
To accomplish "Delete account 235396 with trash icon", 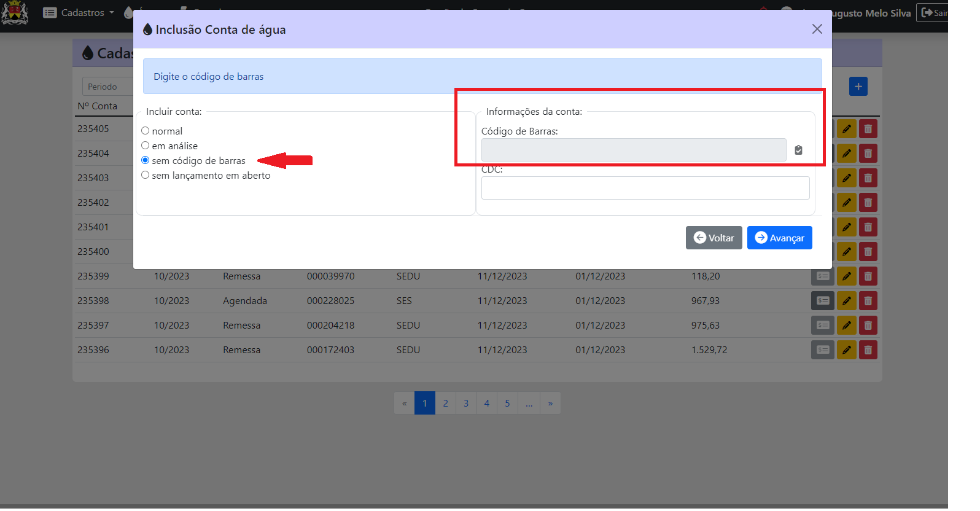I will [x=868, y=350].
